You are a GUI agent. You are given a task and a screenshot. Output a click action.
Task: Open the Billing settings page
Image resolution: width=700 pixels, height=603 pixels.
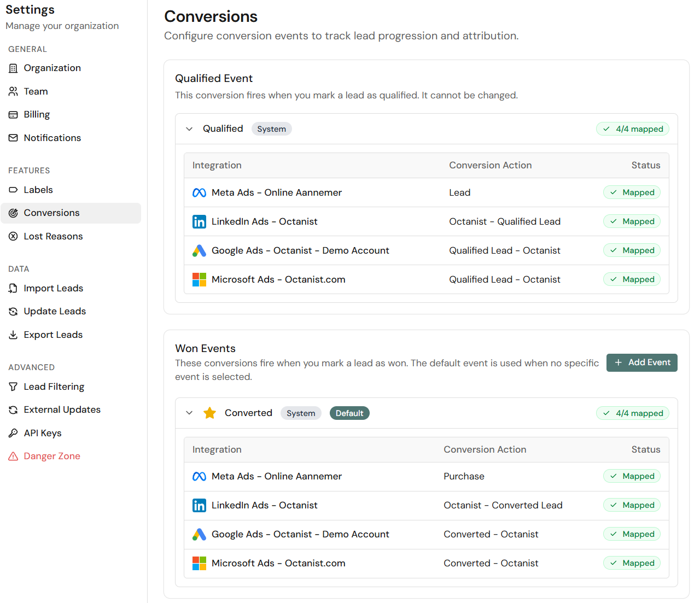coord(37,114)
